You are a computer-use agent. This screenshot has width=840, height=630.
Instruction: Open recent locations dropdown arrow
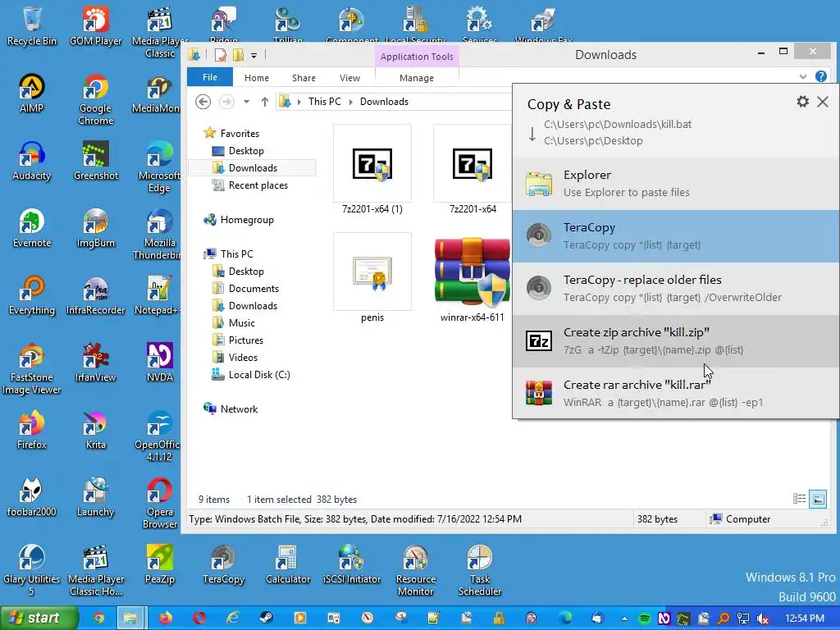click(246, 101)
